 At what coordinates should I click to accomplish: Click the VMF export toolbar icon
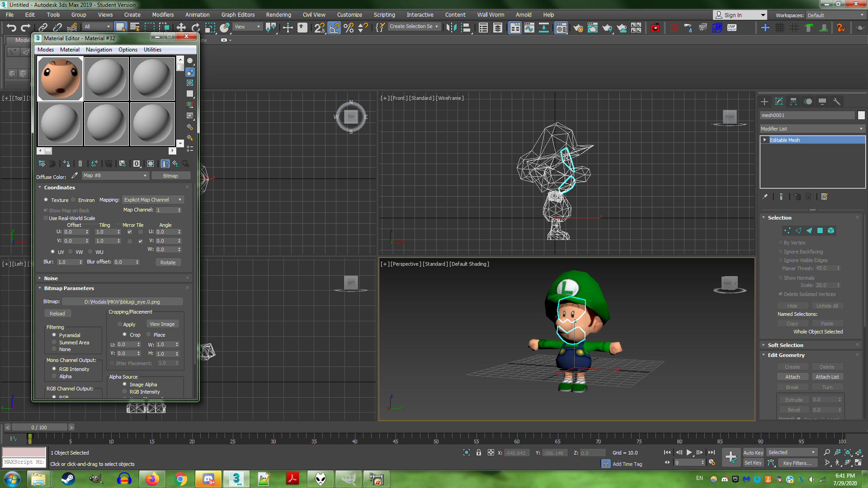pos(732,28)
